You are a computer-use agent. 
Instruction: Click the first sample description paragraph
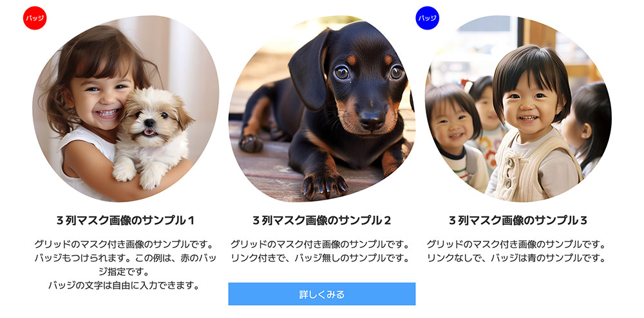[126, 265]
